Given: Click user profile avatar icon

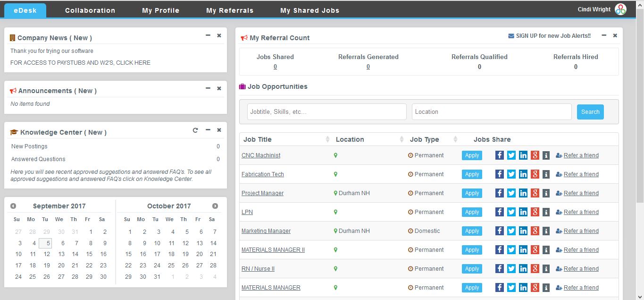Looking at the screenshot, I should (620, 9).
